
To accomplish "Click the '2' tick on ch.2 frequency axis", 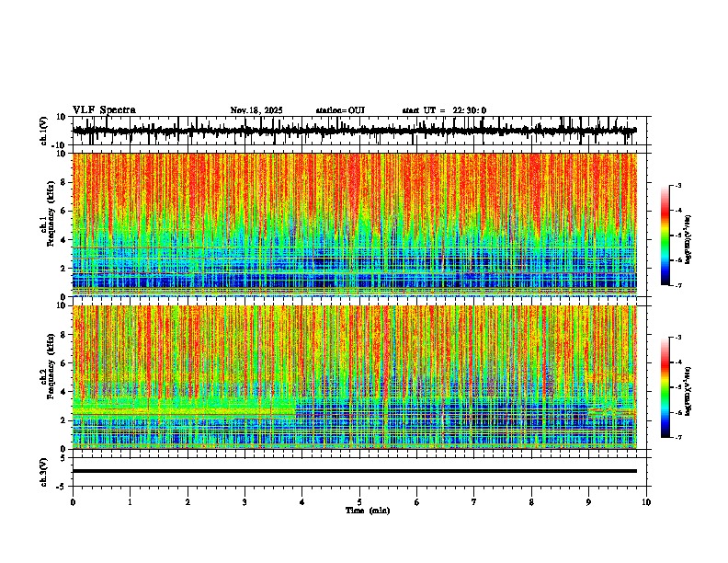I will coord(63,420).
